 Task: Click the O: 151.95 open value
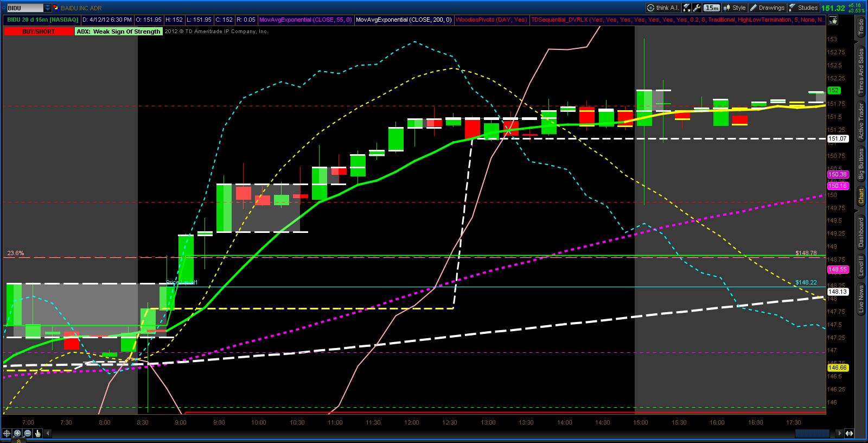[x=149, y=20]
